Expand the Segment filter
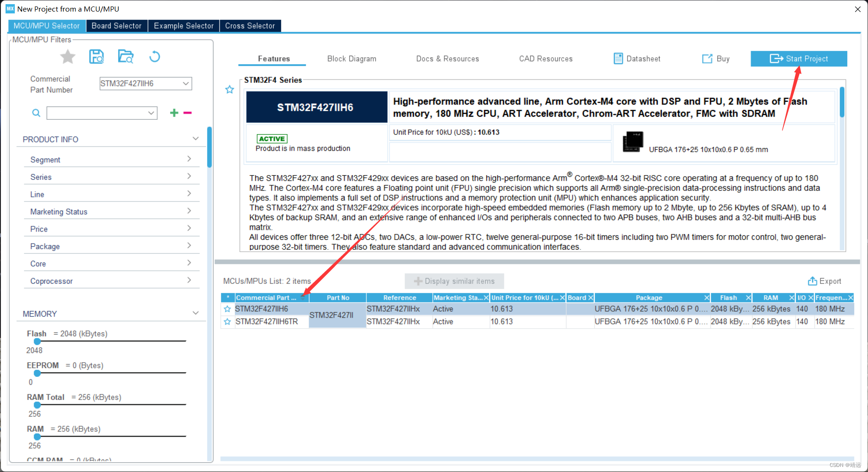 coord(189,159)
